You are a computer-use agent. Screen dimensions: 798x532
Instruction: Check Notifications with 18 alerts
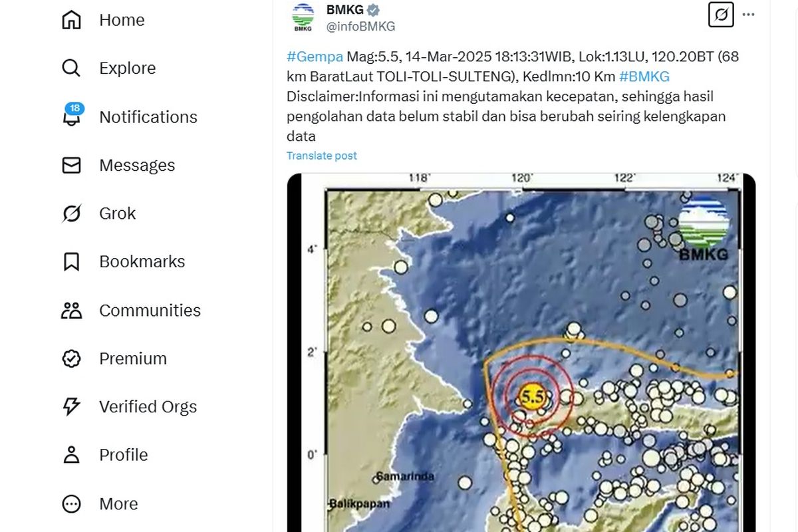148,116
